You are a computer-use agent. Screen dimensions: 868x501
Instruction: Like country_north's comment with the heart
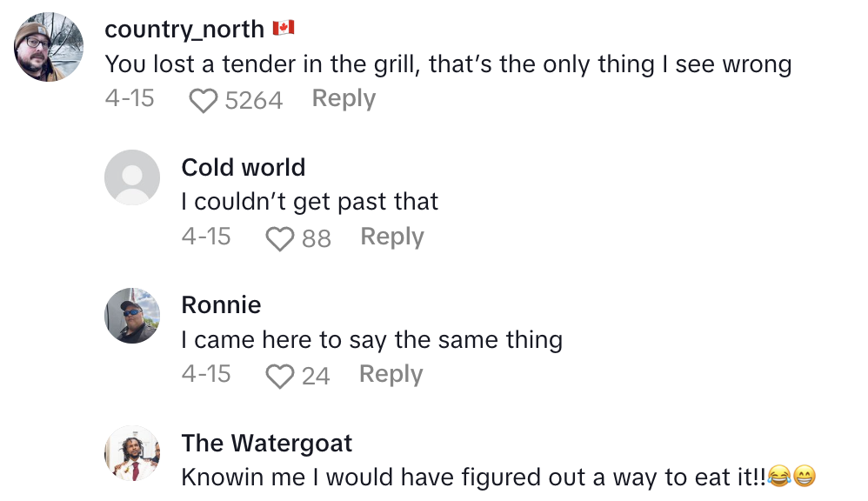(x=204, y=101)
